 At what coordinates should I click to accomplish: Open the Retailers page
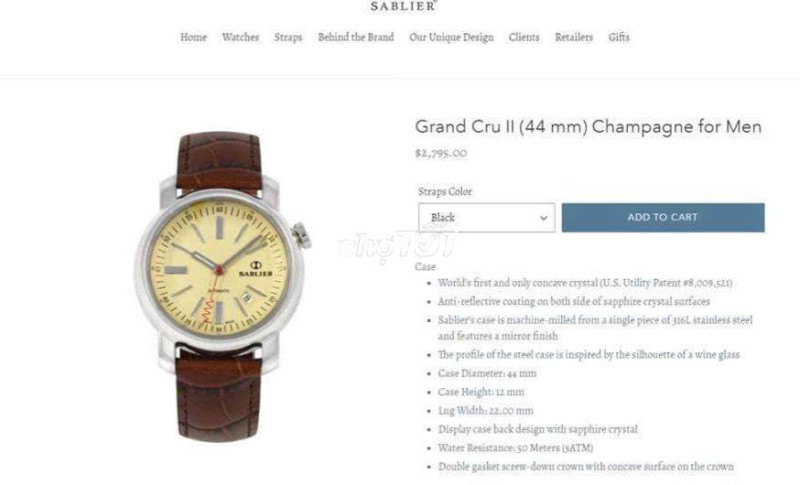(574, 37)
